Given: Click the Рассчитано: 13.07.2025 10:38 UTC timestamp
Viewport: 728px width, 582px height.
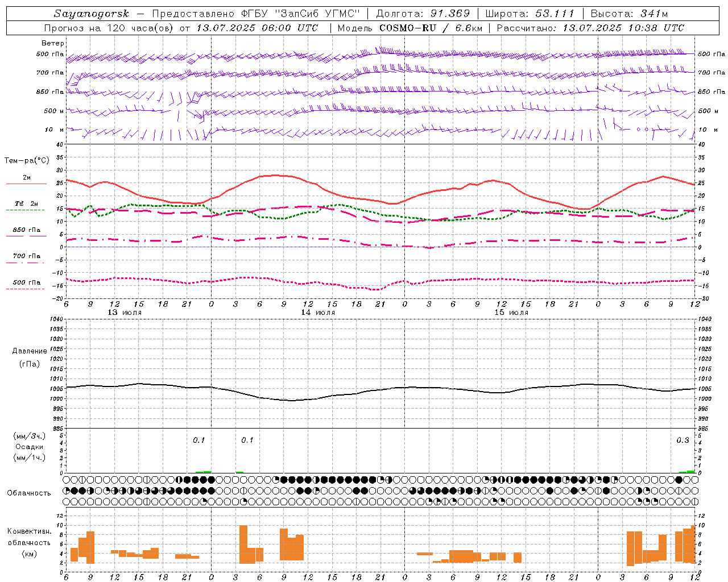Looking at the screenshot, I should coord(590,28).
